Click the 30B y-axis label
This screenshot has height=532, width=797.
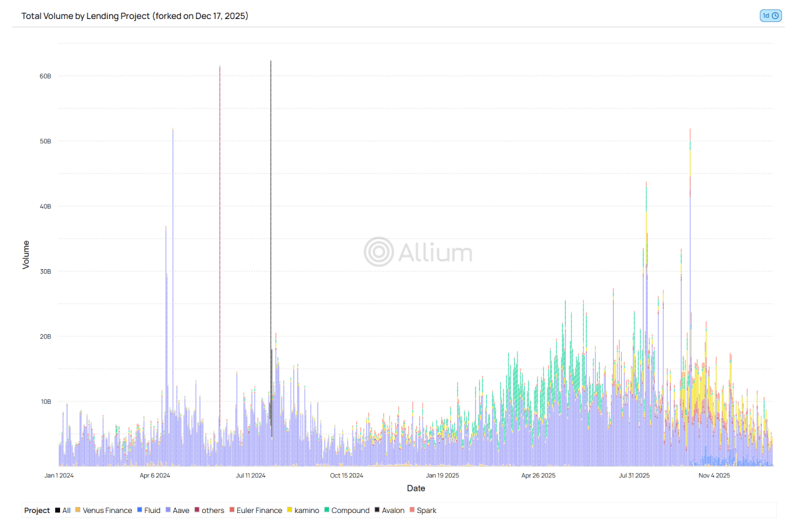coord(45,272)
